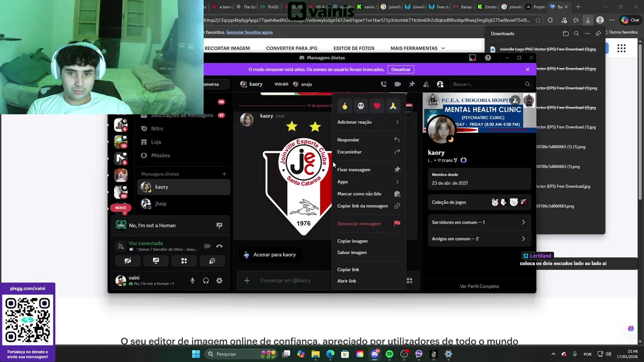This screenshot has height=362, width=644.
Task: Expand Adicionar reação submenu
Action: point(368,122)
